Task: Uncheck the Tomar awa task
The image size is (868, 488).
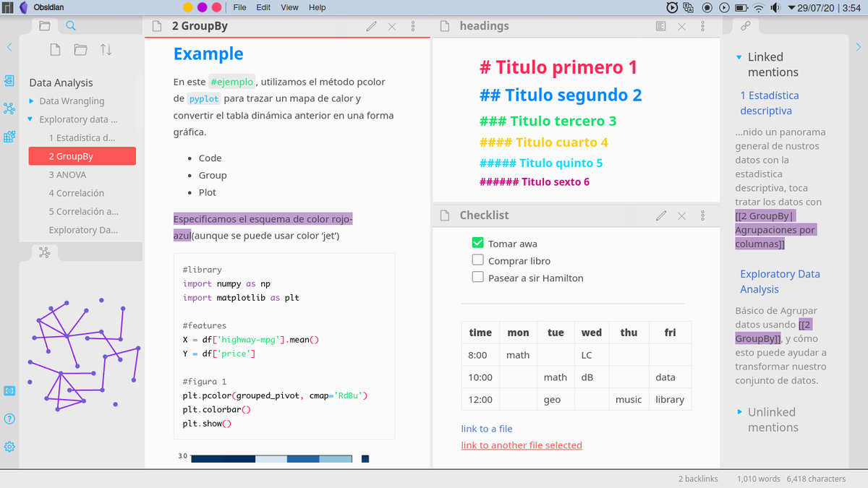Action: pos(477,243)
